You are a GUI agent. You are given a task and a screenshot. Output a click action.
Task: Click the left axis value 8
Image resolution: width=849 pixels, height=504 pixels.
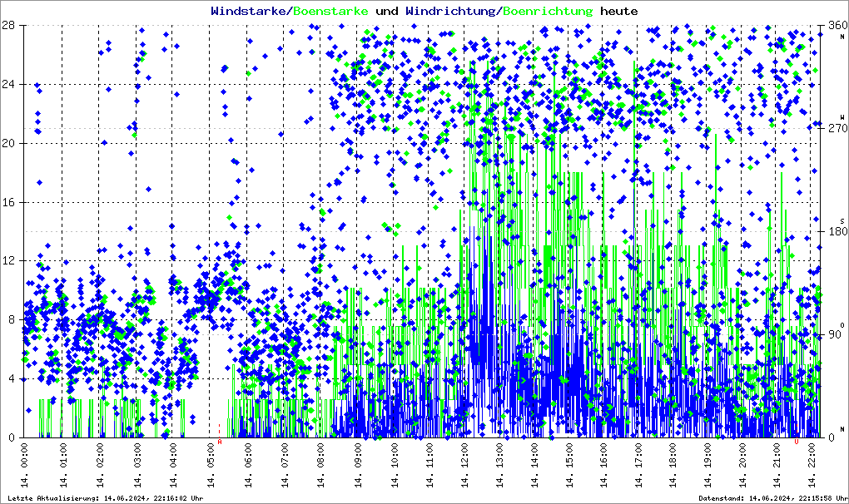pyautogui.click(x=12, y=319)
